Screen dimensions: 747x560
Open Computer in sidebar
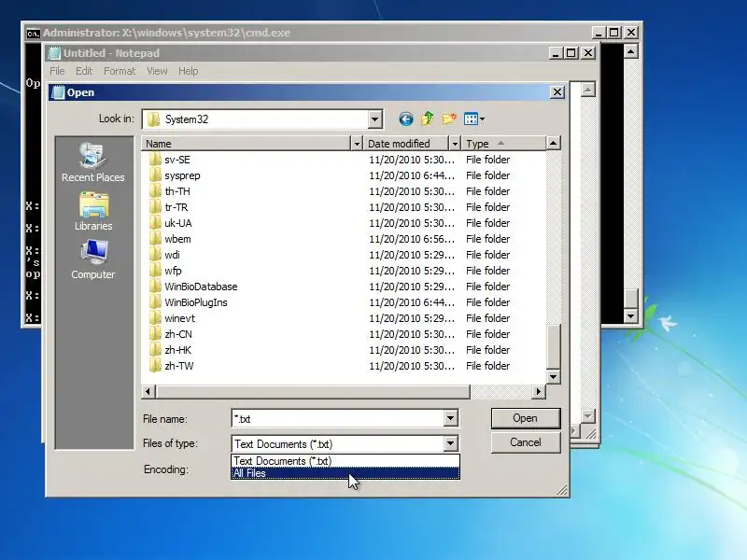(93, 259)
